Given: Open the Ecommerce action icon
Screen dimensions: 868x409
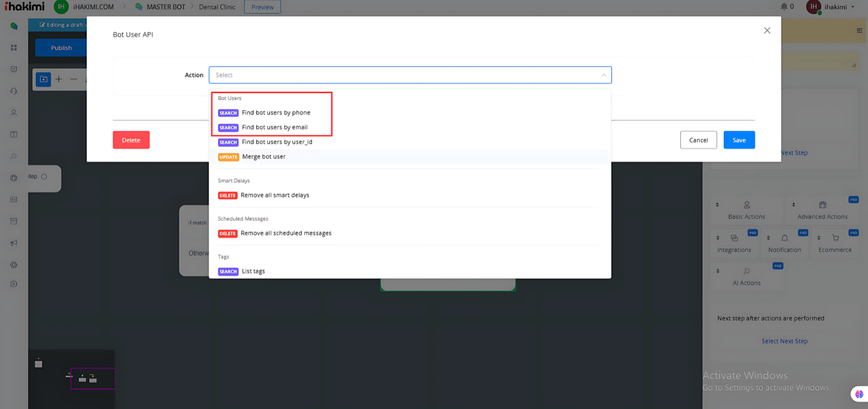Looking at the screenshot, I should pyautogui.click(x=835, y=238).
